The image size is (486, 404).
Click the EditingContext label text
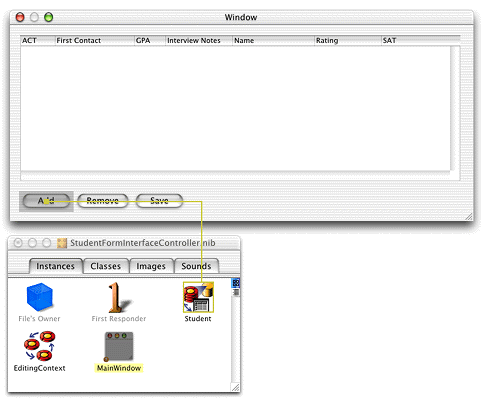click(x=40, y=368)
